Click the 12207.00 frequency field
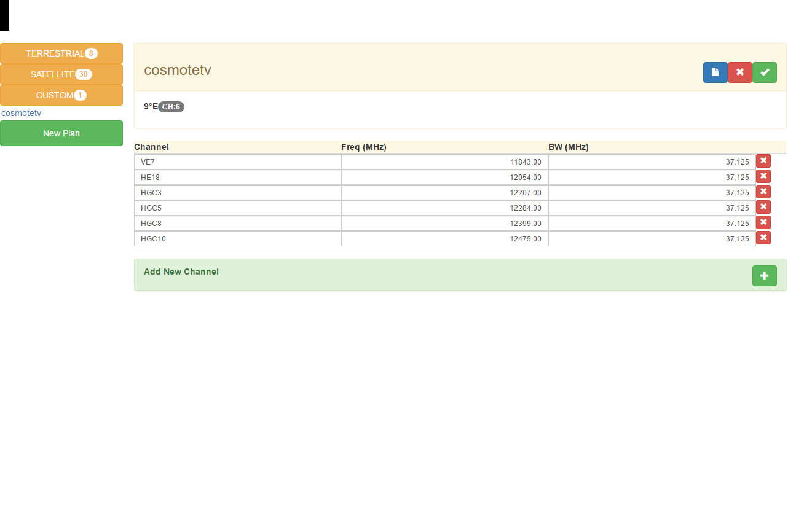 tap(444, 193)
